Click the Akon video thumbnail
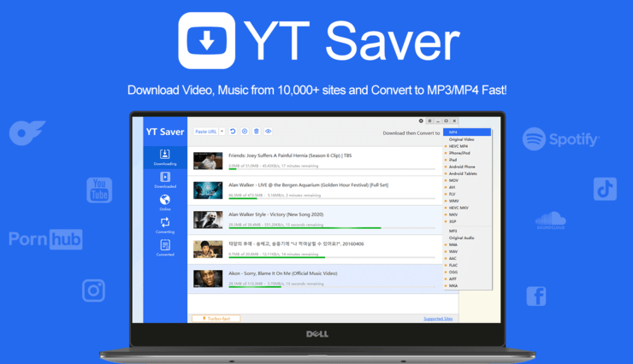Screen dimensions: 633x364 tap(208, 279)
